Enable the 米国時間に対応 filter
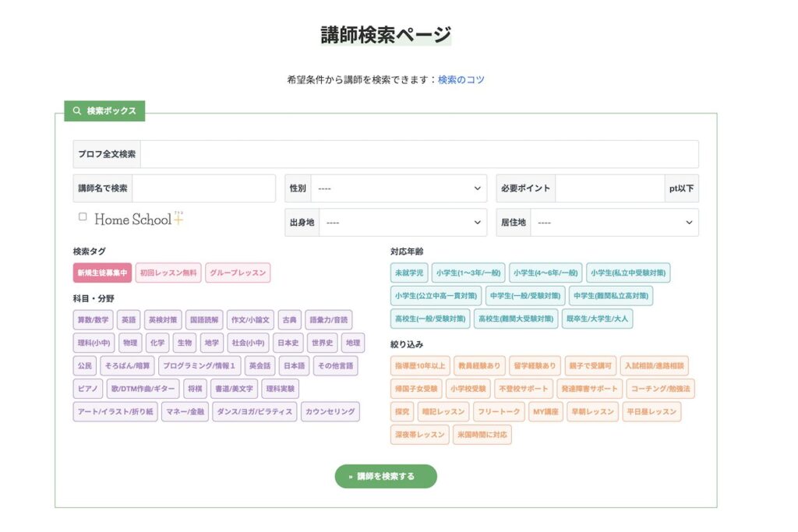This screenshot has width=798, height=532. tap(482, 435)
